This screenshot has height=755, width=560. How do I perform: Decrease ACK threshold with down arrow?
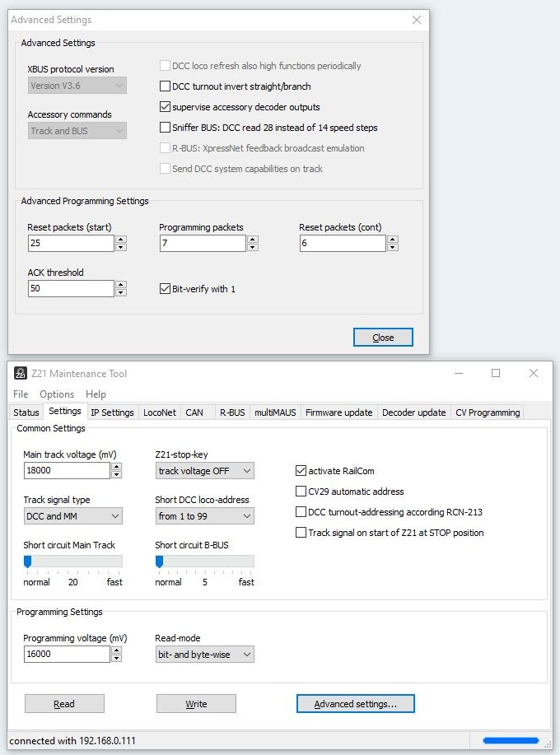(x=121, y=292)
